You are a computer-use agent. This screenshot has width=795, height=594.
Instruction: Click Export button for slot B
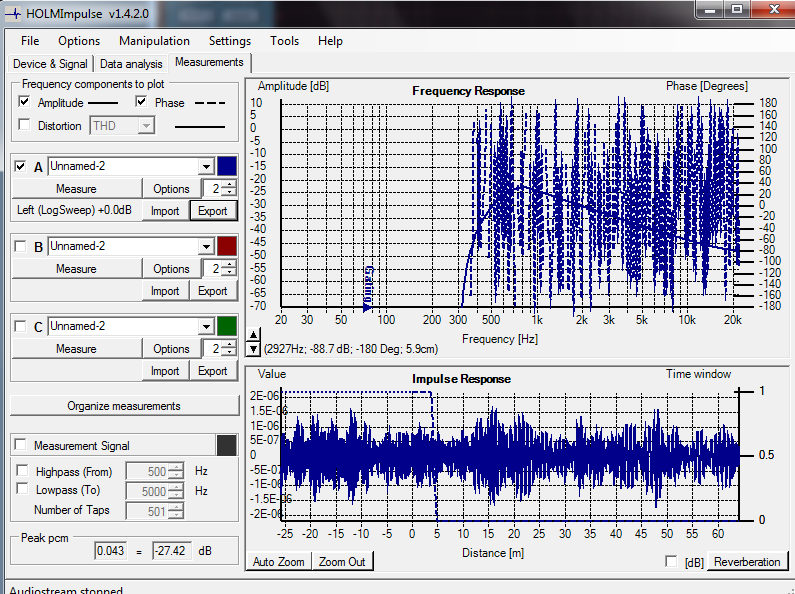click(x=213, y=291)
